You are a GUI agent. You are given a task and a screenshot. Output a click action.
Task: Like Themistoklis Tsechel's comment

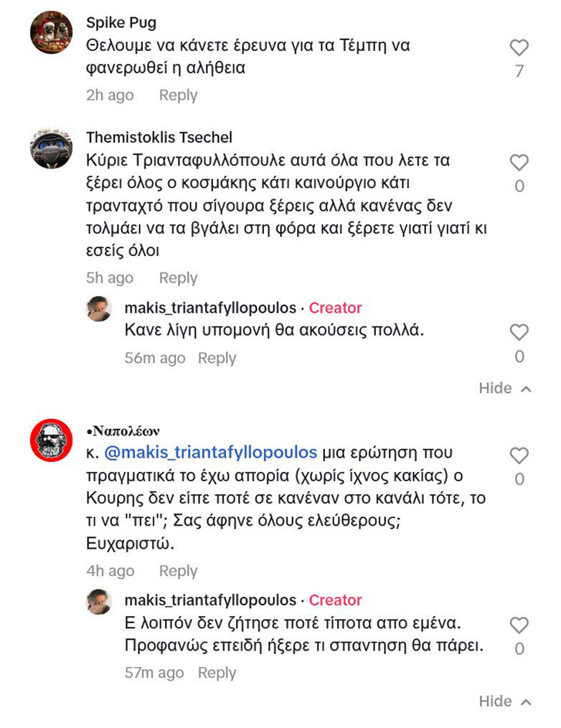coord(519,163)
